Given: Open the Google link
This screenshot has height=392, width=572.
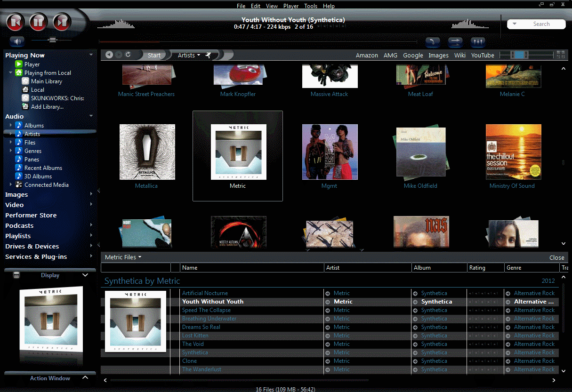Looking at the screenshot, I should 413,55.
